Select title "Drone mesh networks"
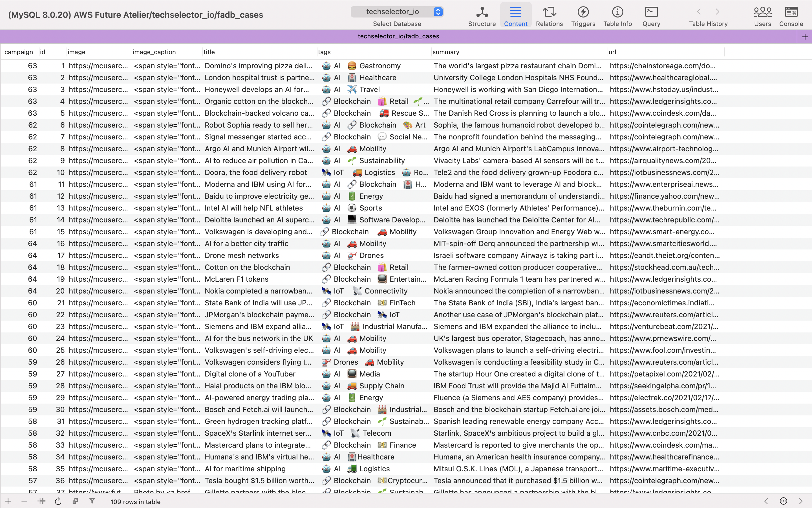Screen dimensions: 812x508 260,256
